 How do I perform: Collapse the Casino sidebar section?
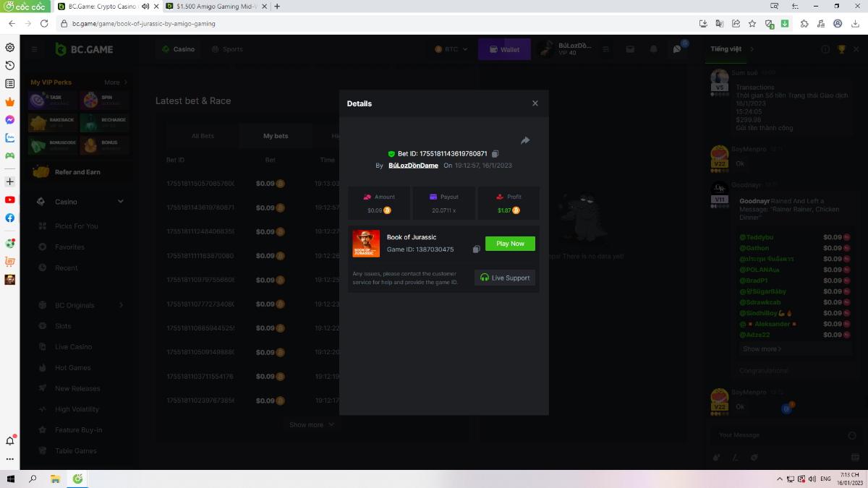(x=121, y=202)
